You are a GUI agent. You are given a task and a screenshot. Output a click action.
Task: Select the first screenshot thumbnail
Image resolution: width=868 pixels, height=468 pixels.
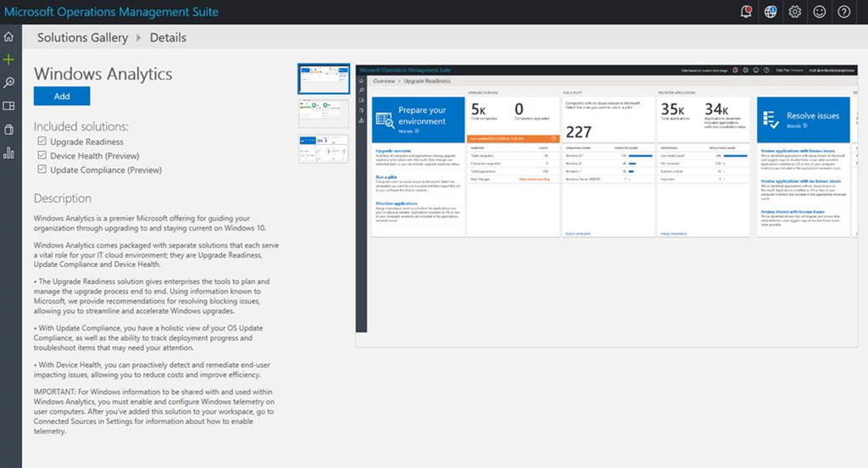[324, 79]
